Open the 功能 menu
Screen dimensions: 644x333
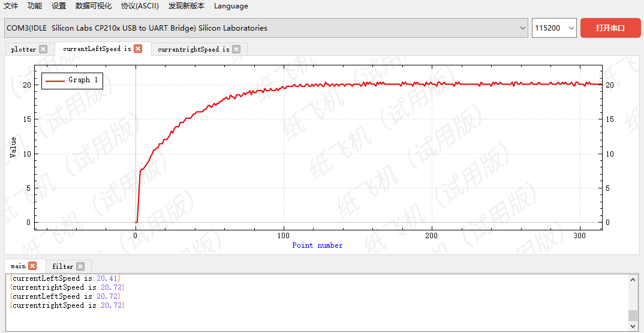(35, 6)
